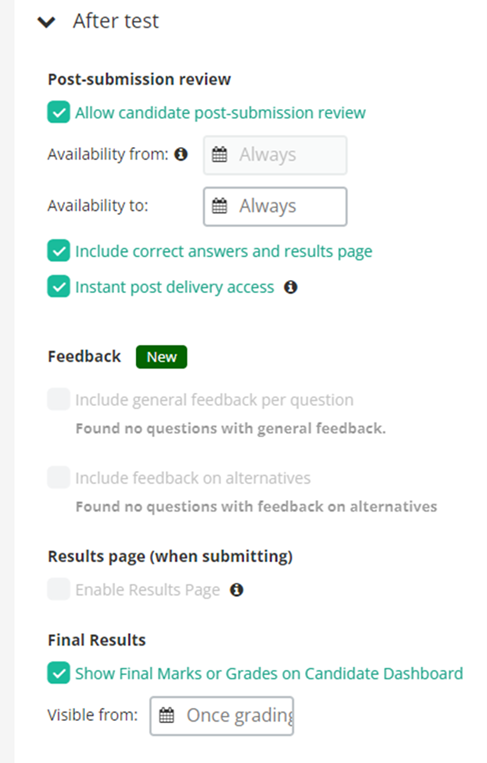Collapse the After test section chevron

coord(46,22)
